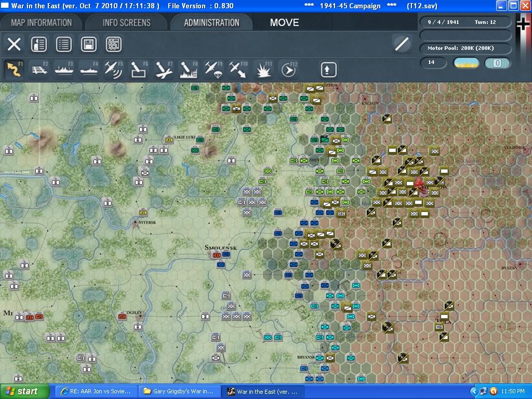
Task: Select Rail mode (F2) icon
Action: 39,70
